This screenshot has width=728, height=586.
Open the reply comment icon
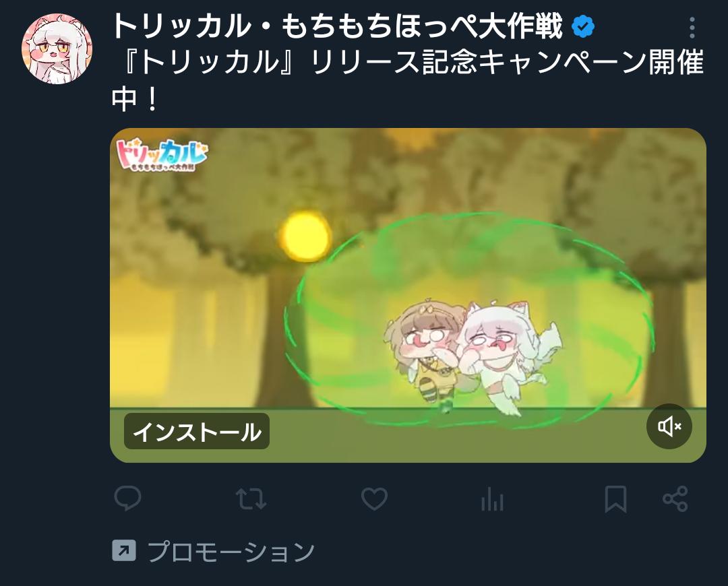pos(127,498)
